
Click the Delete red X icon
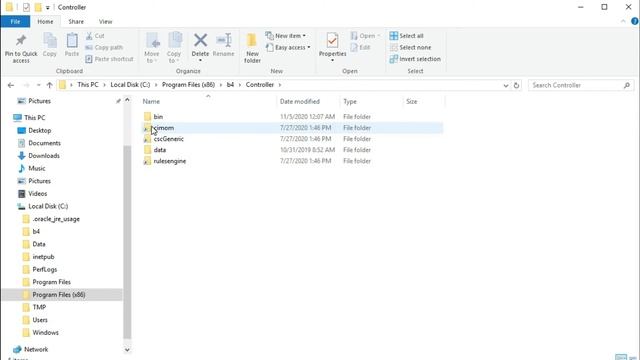(x=200, y=40)
